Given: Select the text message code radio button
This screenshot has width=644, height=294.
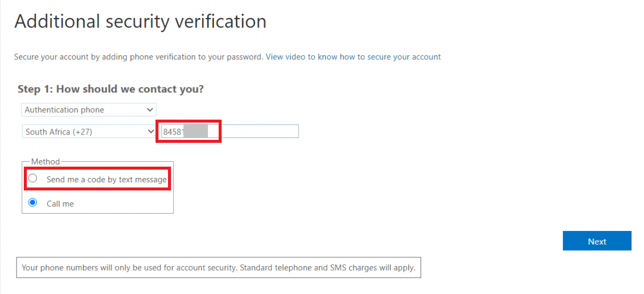Looking at the screenshot, I should coord(33,179).
